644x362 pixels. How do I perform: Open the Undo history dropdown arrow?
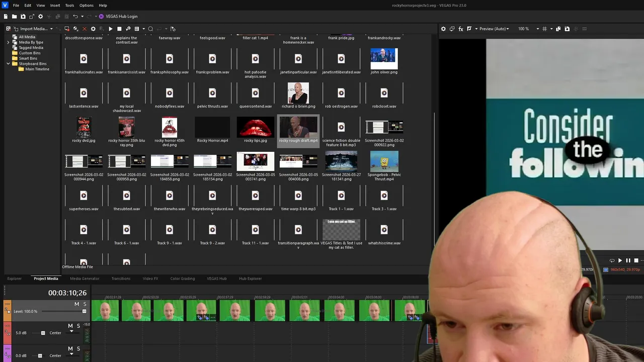pos(82,17)
